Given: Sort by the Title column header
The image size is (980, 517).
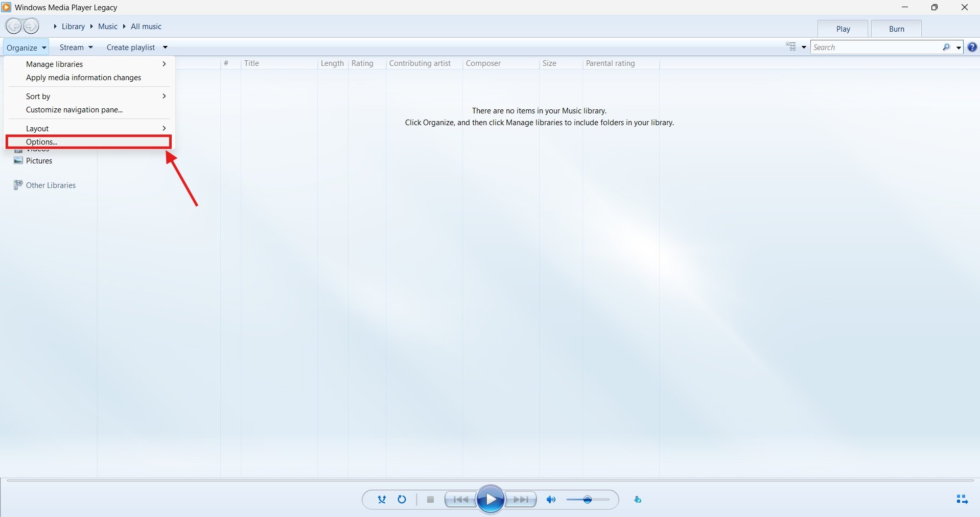Looking at the screenshot, I should [279, 63].
